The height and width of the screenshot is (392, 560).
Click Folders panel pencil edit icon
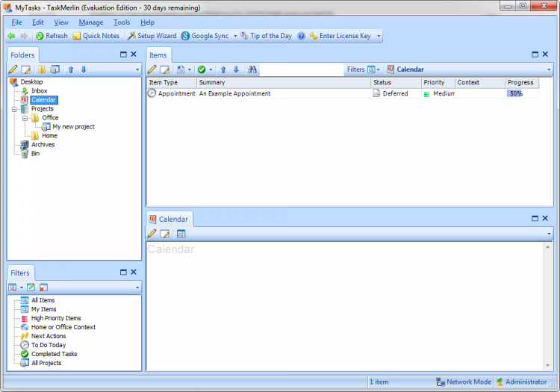click(13, 69)
